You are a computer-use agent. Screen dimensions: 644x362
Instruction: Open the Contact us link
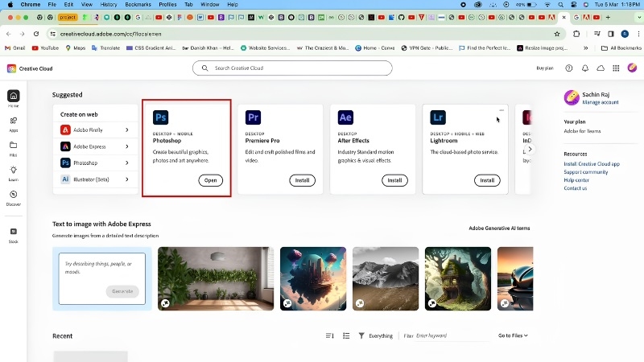pyautogui.click(x=575, y=188)
